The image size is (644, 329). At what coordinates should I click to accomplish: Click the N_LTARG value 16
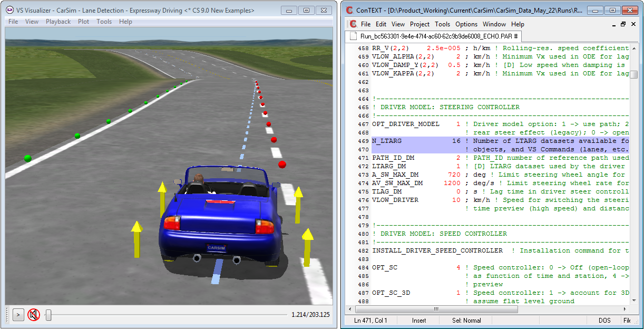click(456, 141)
